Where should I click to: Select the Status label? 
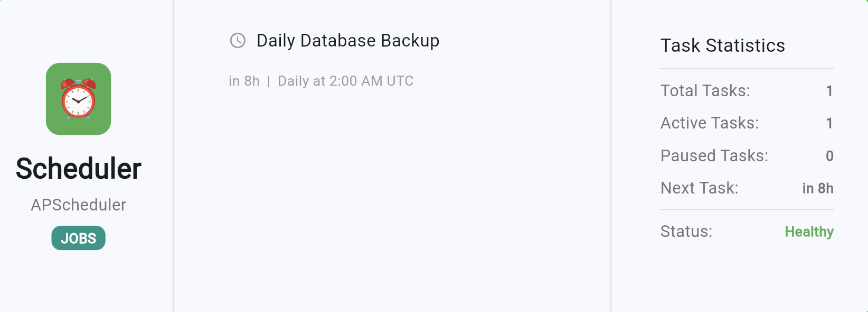coord(686,231)
